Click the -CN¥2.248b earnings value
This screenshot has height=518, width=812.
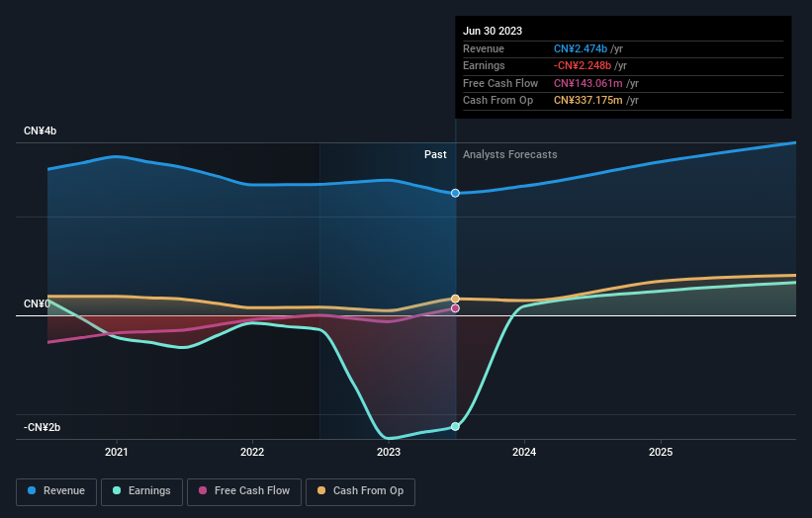point(583,65)
